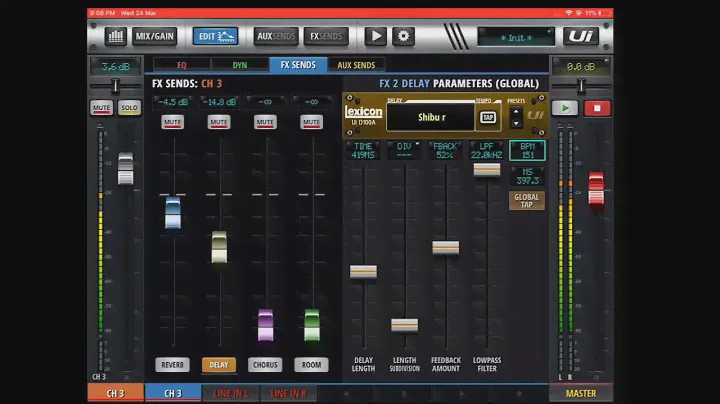This screenshot has width=720, height=404.
Task: Mute the reverb FX send
Action: point(172,122)
